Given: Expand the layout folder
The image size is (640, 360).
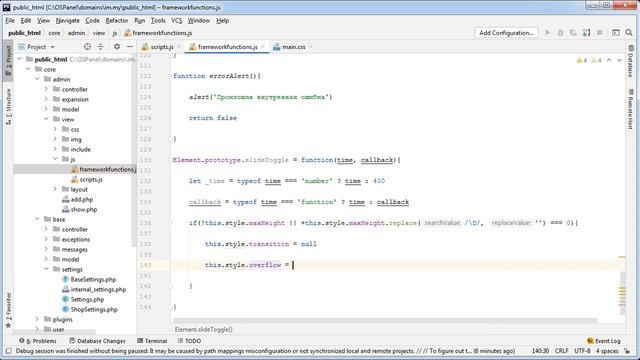Looking at the screenshot, I should [55, 189].
